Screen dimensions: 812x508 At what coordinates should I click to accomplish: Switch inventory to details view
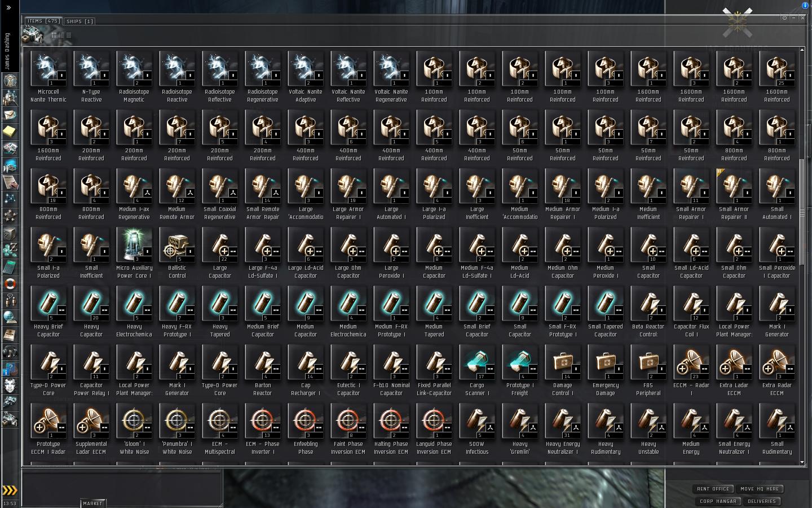pyautogui.click(x=61, y=35)
